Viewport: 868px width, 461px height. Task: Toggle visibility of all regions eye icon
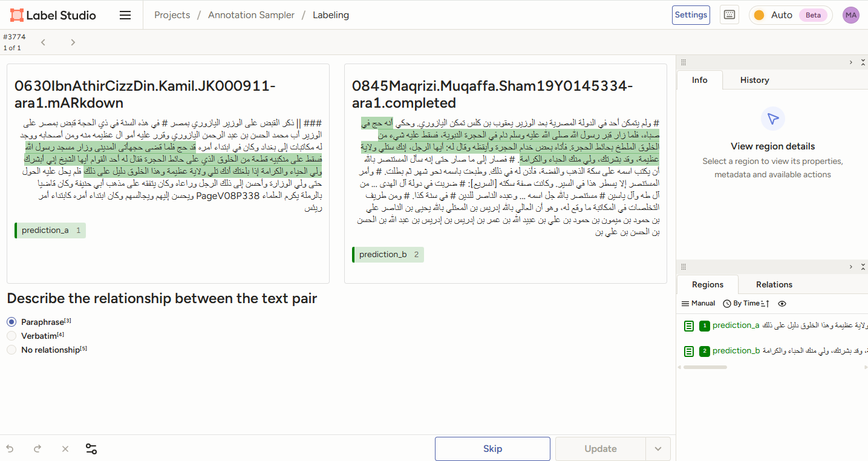[x=782, y=304]
